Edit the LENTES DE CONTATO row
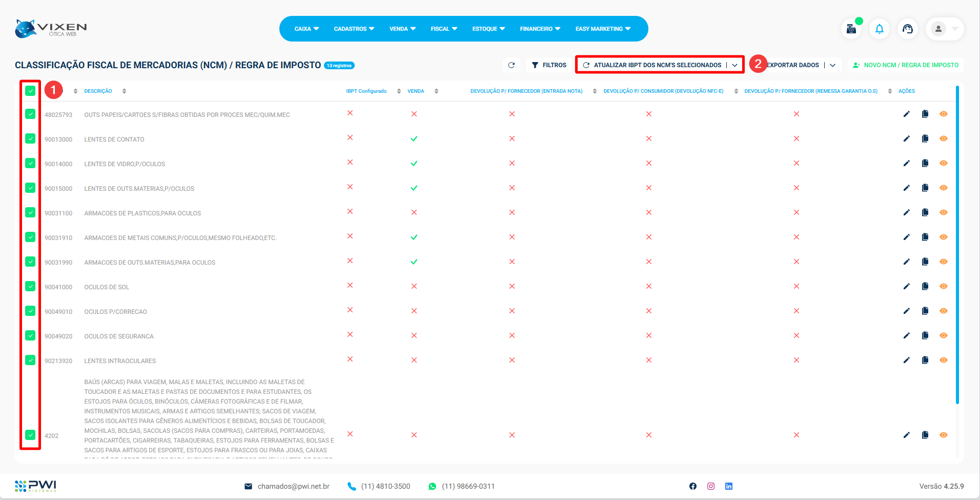This screenshot has height=500, width=980. [x=906, y=138]
